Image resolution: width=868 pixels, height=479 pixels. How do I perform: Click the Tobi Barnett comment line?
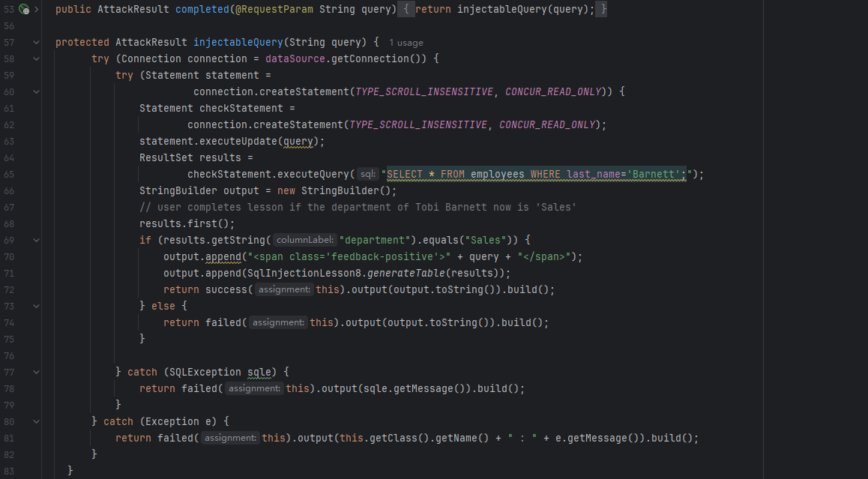pyautogui.click(x=358, y=207)
